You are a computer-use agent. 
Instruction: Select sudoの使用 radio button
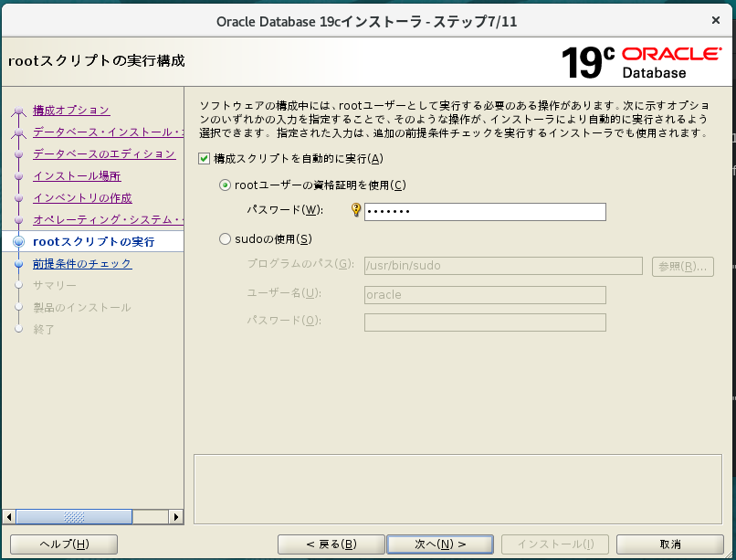pos(226,239)
